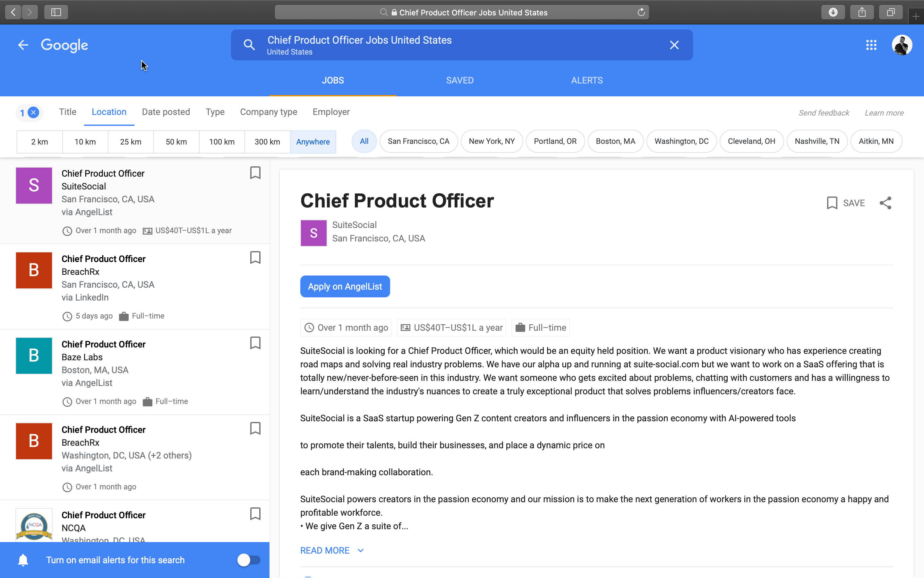This screenshot has height=578, width=924.
Task: Filter by Boston, MA
Action: coord(615,141)
